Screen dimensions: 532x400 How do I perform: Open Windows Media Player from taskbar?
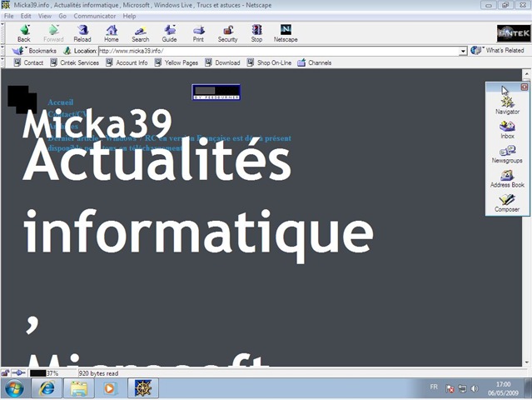(110, 388)
